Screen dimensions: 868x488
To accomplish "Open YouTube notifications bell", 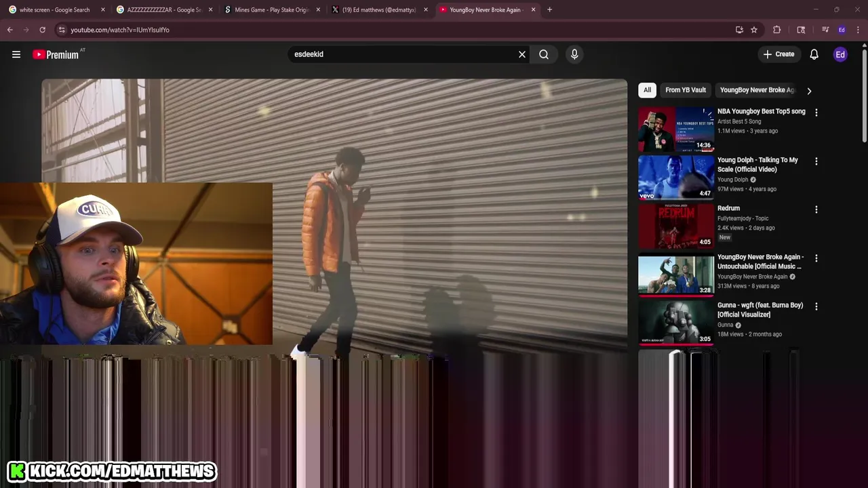I will tap(814, 54).
